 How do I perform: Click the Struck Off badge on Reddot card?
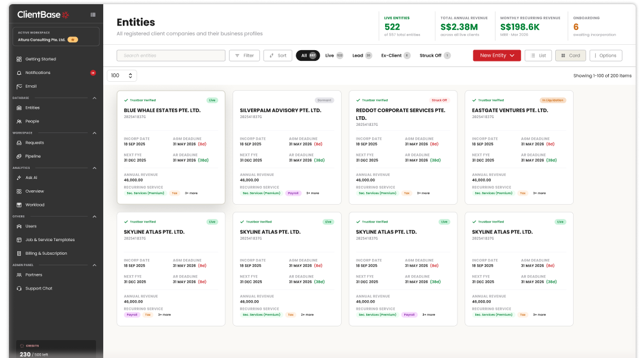click(439, 100)
